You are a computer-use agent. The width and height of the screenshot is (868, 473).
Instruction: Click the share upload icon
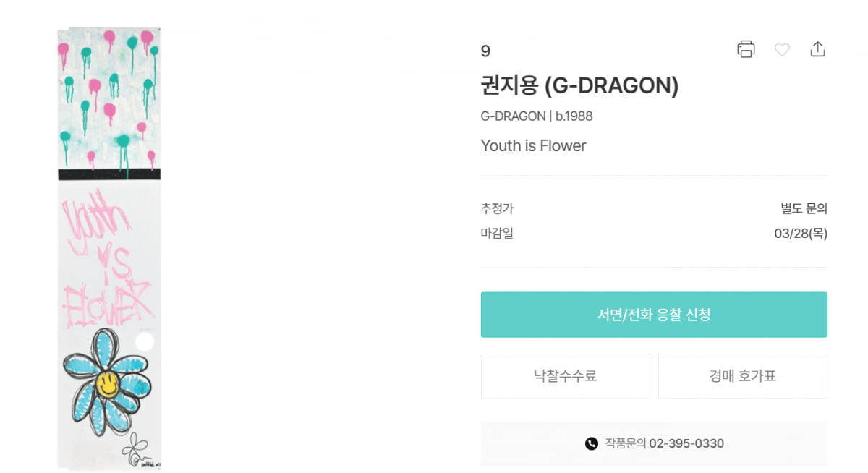tap(817, 49)
